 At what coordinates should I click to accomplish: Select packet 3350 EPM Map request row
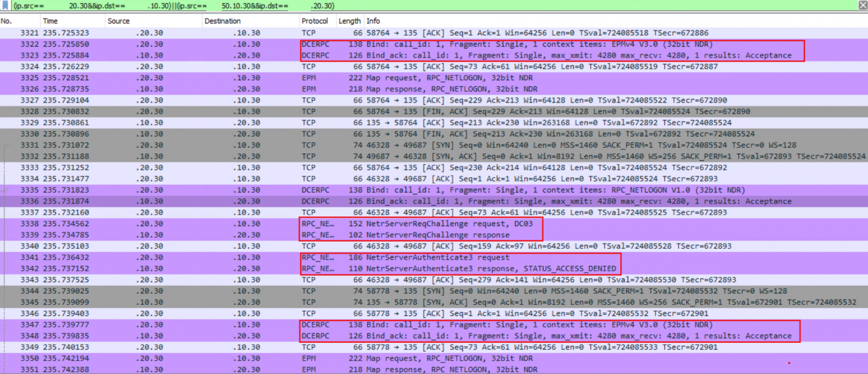(x=434, y=358)
